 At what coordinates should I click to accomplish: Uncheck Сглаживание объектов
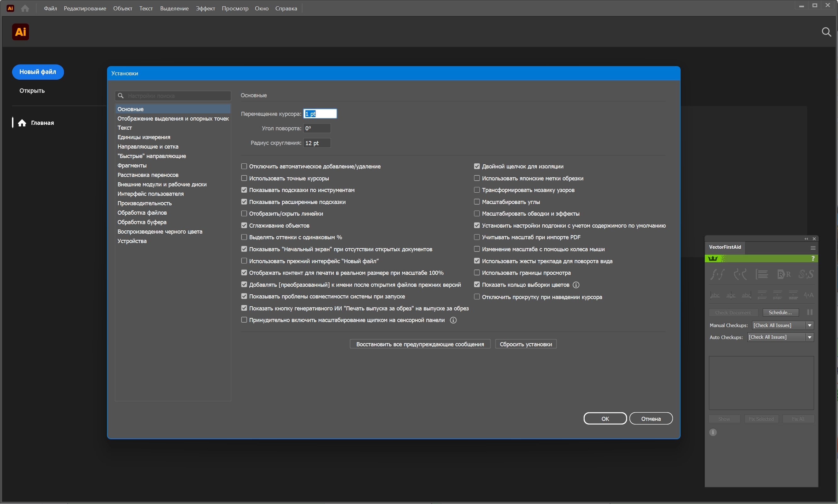[244, 225]
